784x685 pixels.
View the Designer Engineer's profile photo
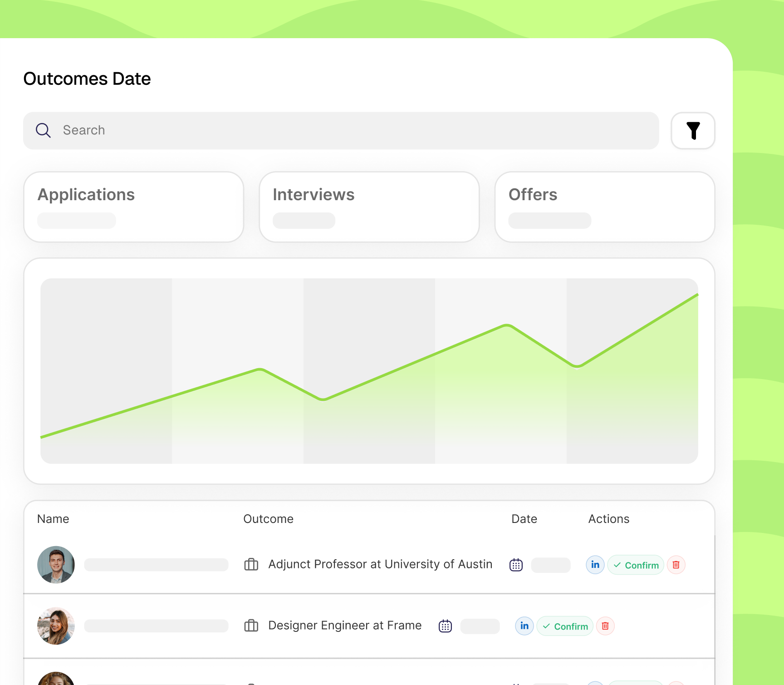click(55, 626)
